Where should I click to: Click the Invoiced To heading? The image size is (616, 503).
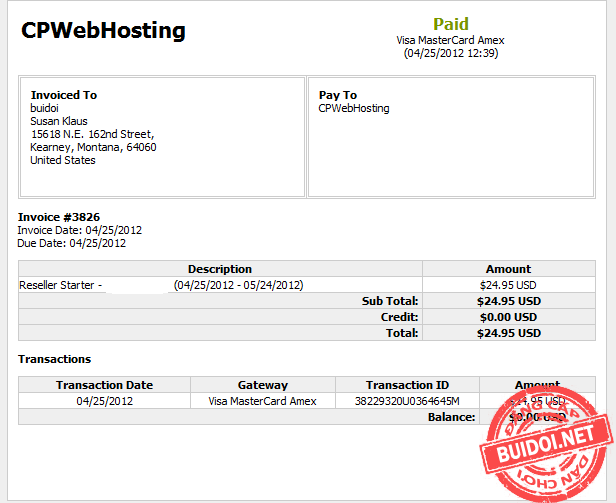64,95
